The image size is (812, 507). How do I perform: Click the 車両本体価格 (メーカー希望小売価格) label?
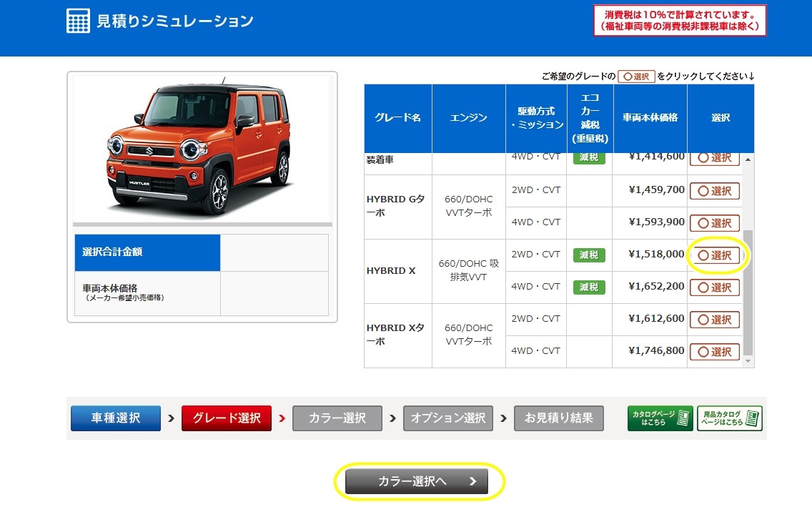coord(147,293)
